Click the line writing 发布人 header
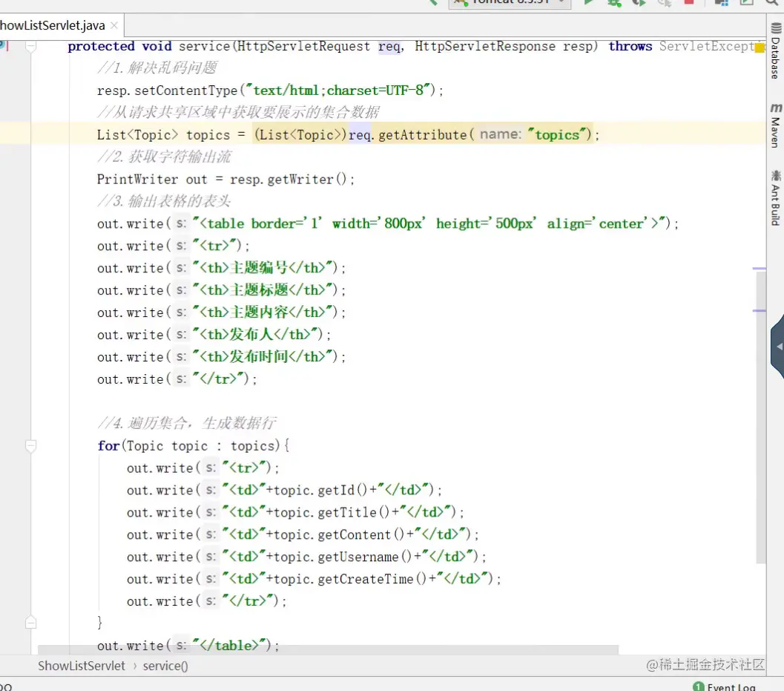 (x=214, y=335)
